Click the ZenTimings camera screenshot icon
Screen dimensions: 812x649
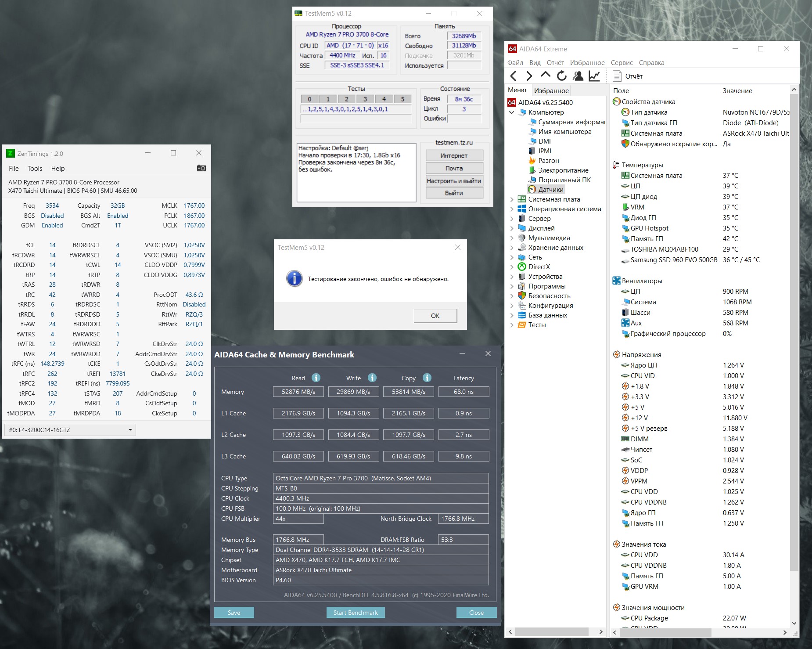point(201,168)
